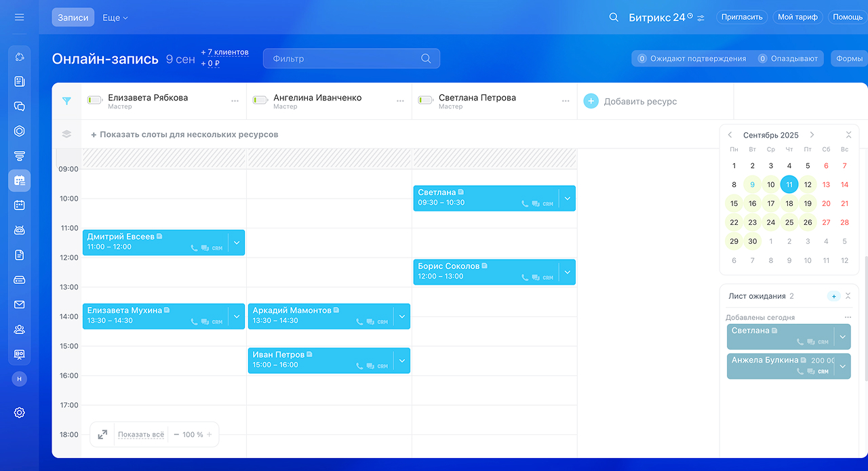The width and height of the screenshot is (868, 471).
Task: Click the phone icon on Дмитрий Евсеев booking
Action: 195,248
